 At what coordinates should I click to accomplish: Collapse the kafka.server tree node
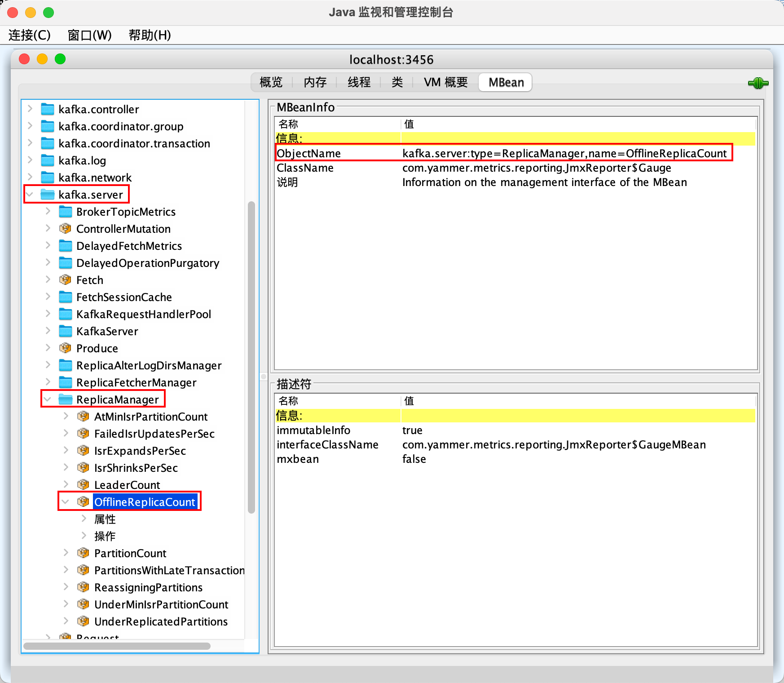coord(30,195)
